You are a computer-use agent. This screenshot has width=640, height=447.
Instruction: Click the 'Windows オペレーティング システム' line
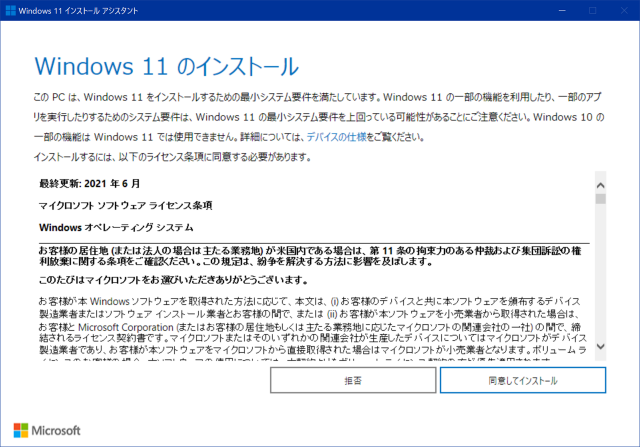click(116, 227)
